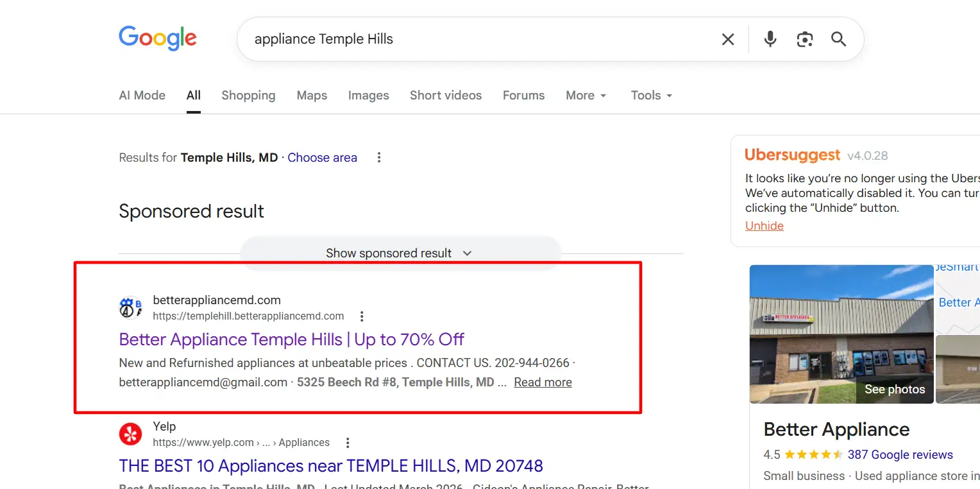Click Unhide in Ubersuggest panel
The image size is (980, 489).
(764, 226)
